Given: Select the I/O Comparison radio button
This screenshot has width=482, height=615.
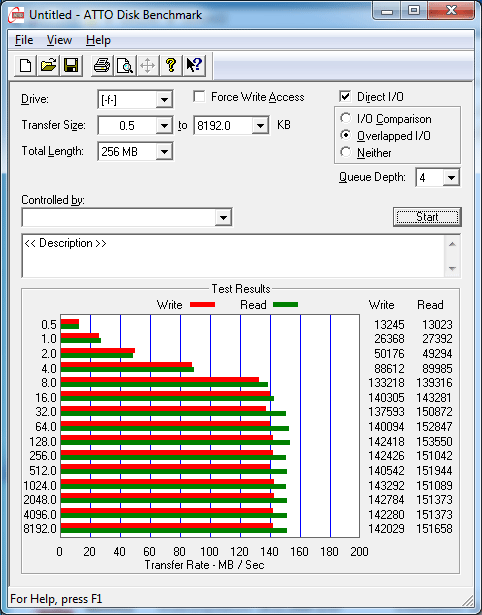Looking at the screenshot, I should pos(346,118).
